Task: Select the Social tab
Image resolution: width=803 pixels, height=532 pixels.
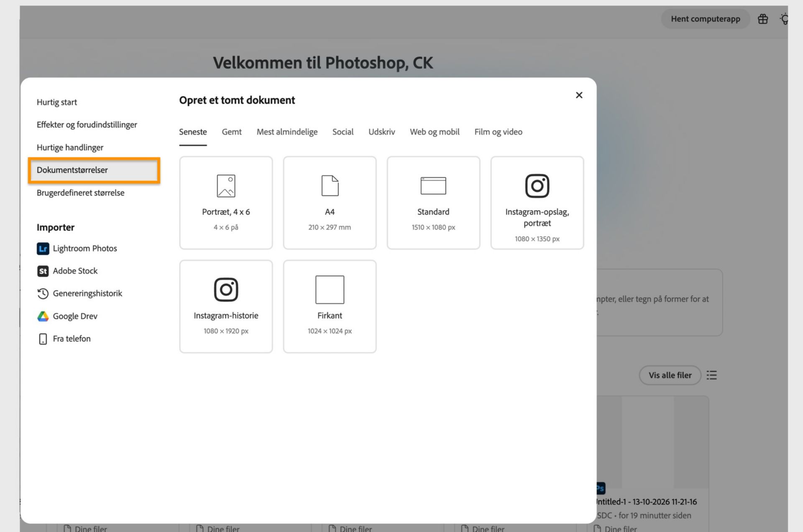Action: 343,132
